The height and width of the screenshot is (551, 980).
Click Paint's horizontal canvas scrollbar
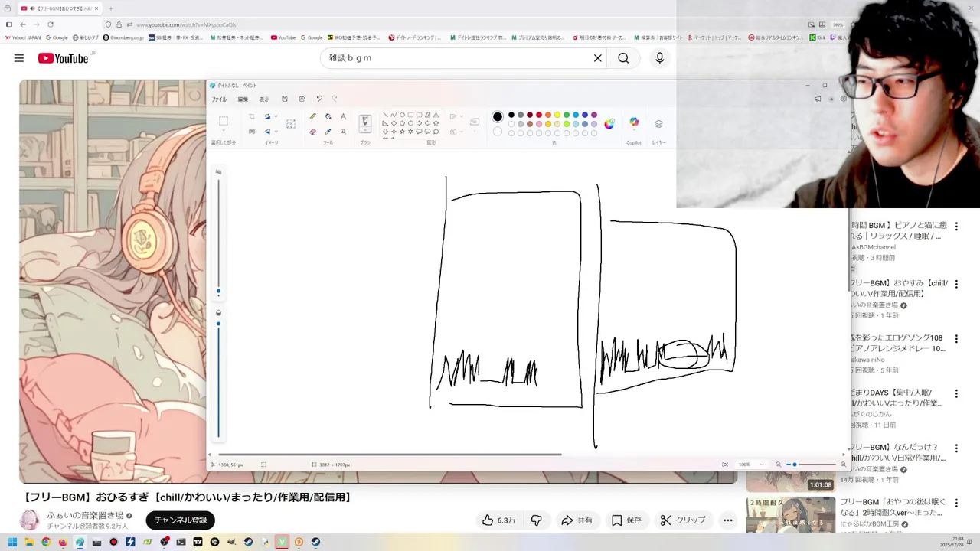pos(390,455)
